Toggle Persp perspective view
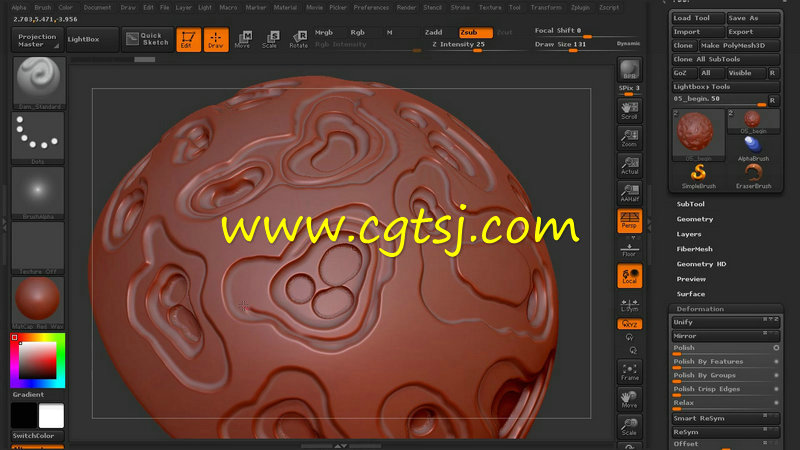 coord(630,221)
